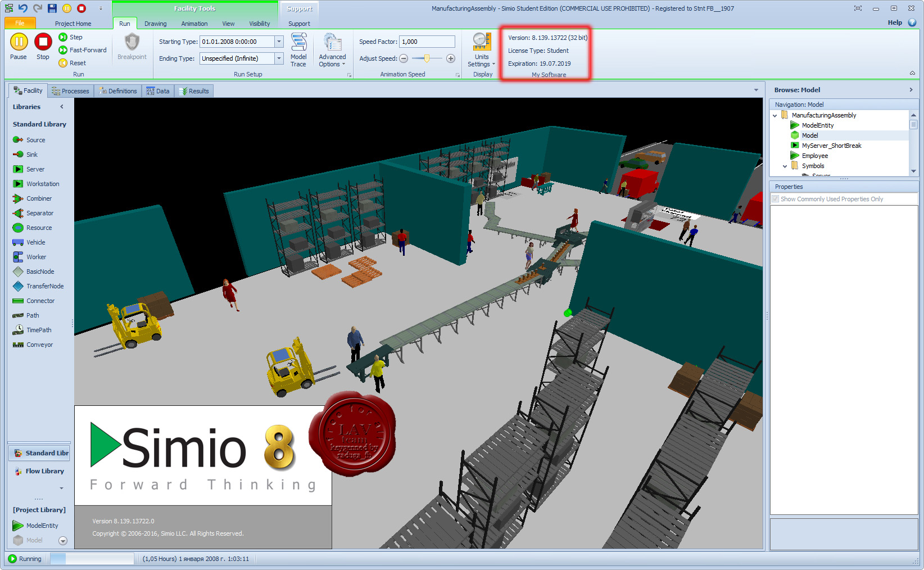Screen dimensions: 924x570
Task: Click the Adjust Speed slider handle
Action: pos(427,58)
